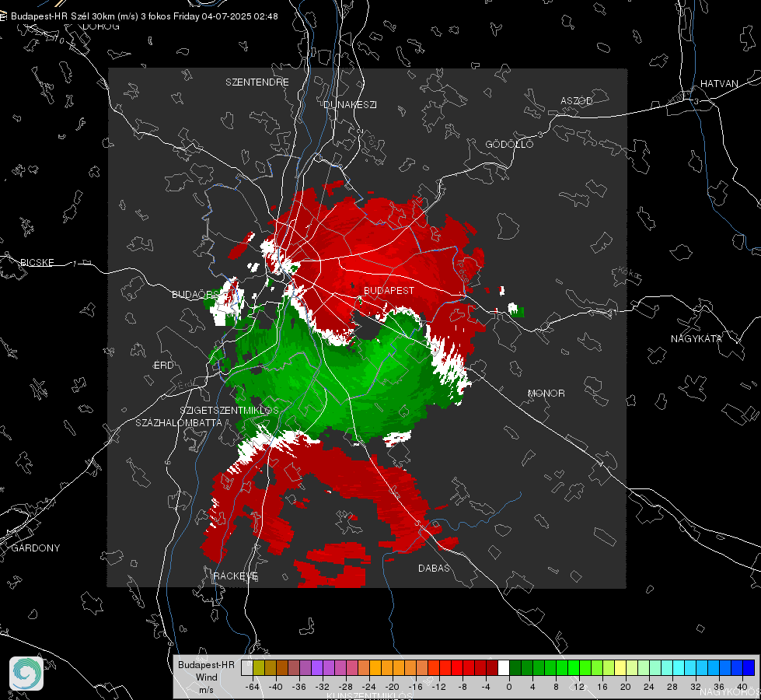Click the SZIGETSZENTMIKLÓS town label
Screen dimensions: 761x700
coord(229,410)
